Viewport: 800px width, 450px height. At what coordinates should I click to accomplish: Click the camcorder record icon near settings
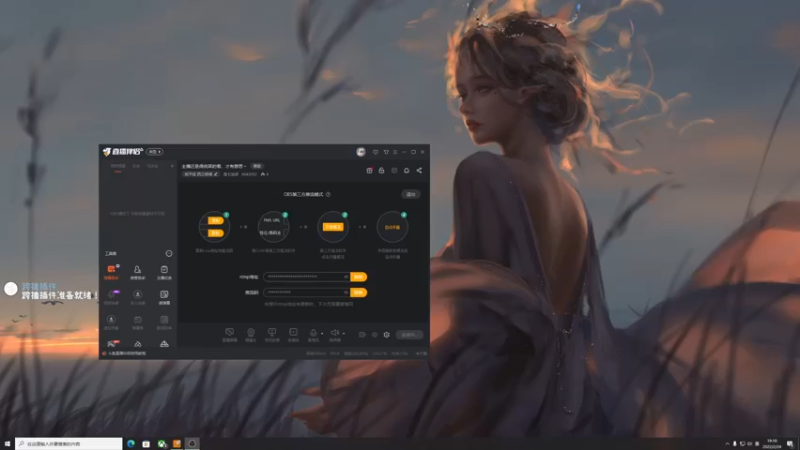pos(362,335)
